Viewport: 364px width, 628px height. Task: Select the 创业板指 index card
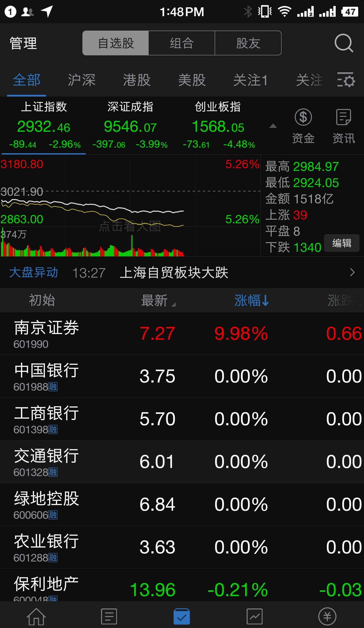[x=218, y=126]
